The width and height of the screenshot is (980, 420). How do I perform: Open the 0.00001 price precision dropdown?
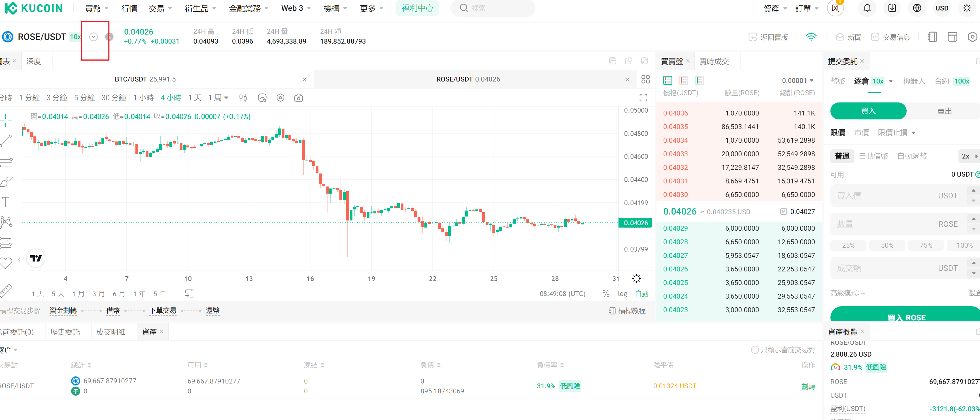pos(798,80)
